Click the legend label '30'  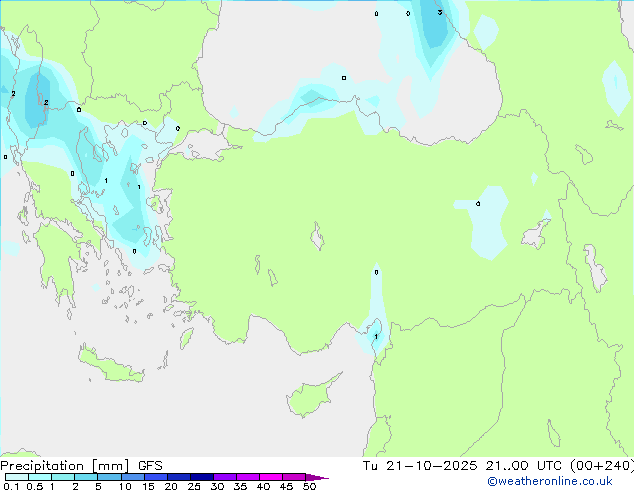click(217, 486)
